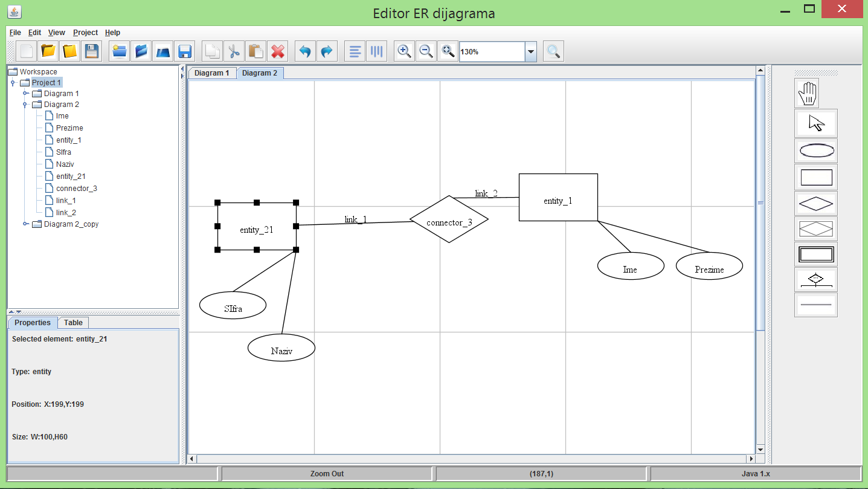868x489 pixels.
Task: Click the open folder icon beside New
Action: (48, 51)
